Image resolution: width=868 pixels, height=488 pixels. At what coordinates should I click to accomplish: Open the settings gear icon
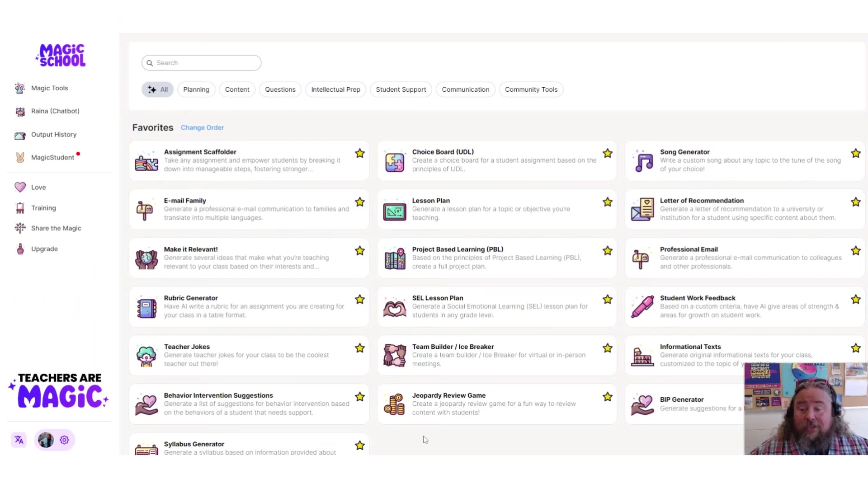(64, 440)
